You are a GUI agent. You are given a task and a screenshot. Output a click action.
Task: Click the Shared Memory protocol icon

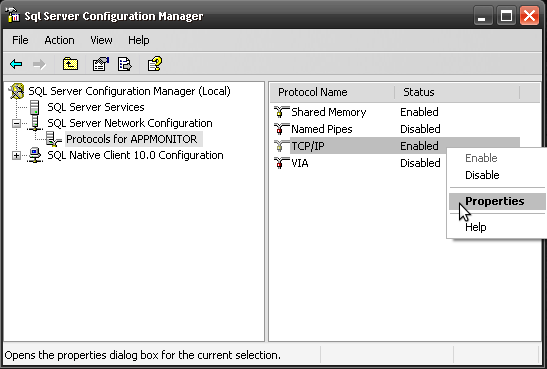pyautogui.click(x=281, y=112)
